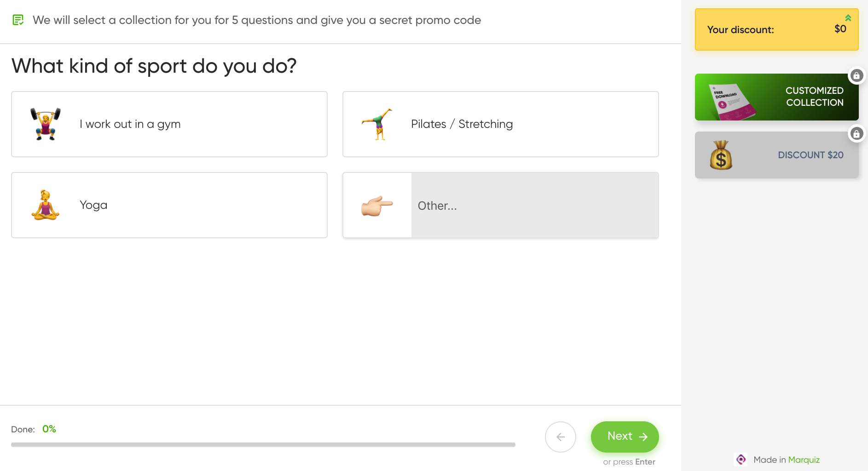Image resolution: width=868 pixels, height=471 pixels.
Task: Click the Other... text input field
Action: [x=535, y=205]
